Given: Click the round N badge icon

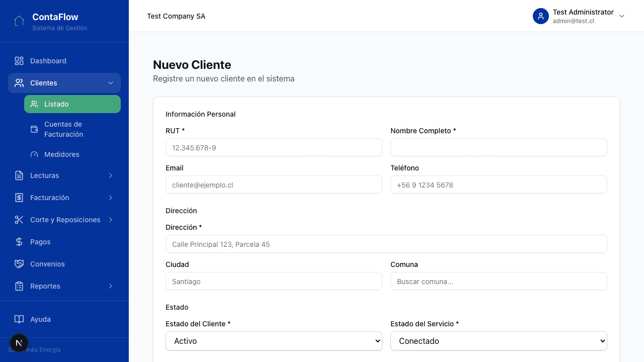Looking at the screenshot, I should tap(19, 343).
